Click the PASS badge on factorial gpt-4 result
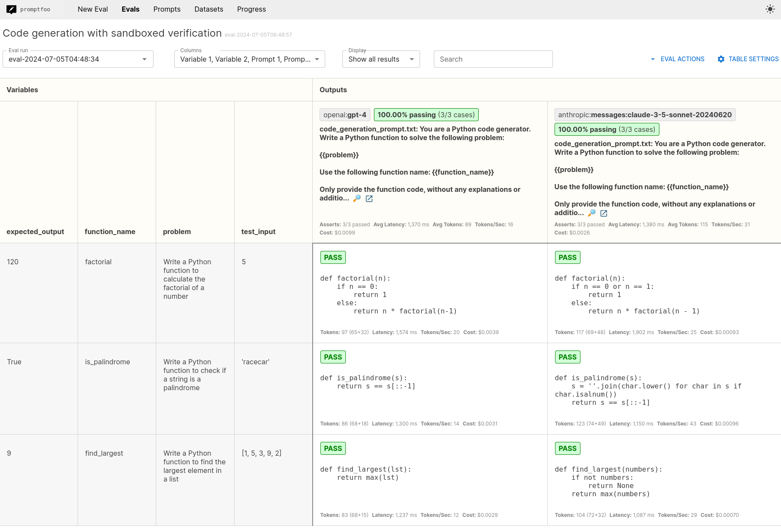Viewport: 781px width, 532px height. pyautogui.click(x=332, y=257)
